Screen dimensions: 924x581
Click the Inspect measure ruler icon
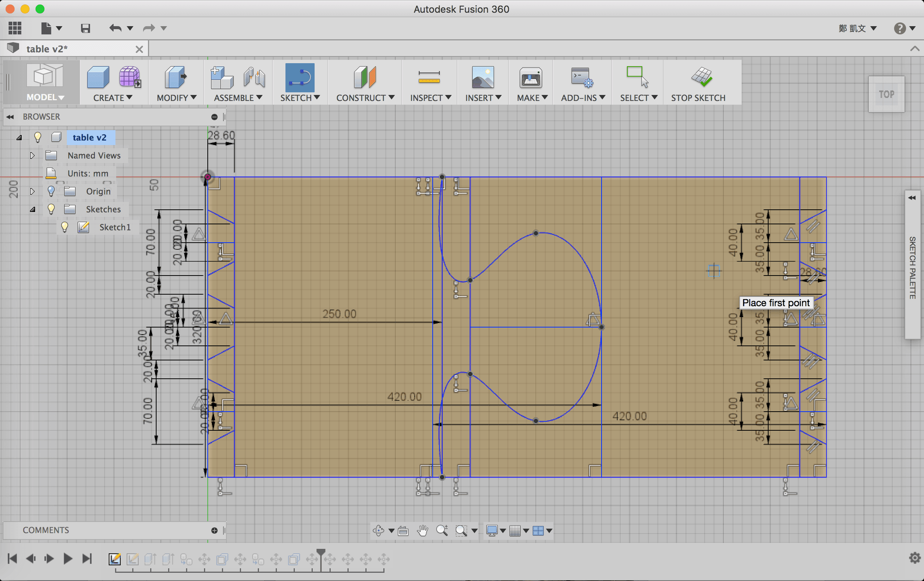click(429, 77)
